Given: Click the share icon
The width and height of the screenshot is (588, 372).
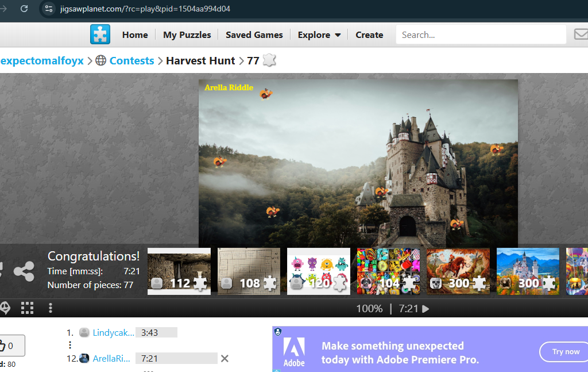Looking at the screenshot, I should [24, 271].
